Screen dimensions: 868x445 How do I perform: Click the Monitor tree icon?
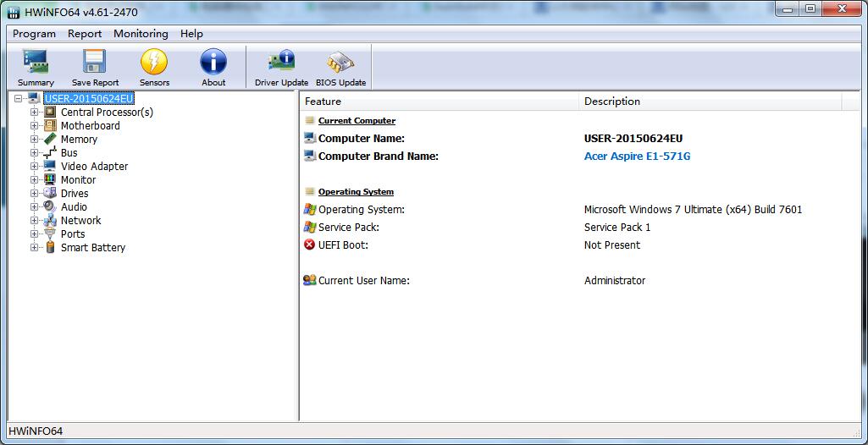(50, 179)
